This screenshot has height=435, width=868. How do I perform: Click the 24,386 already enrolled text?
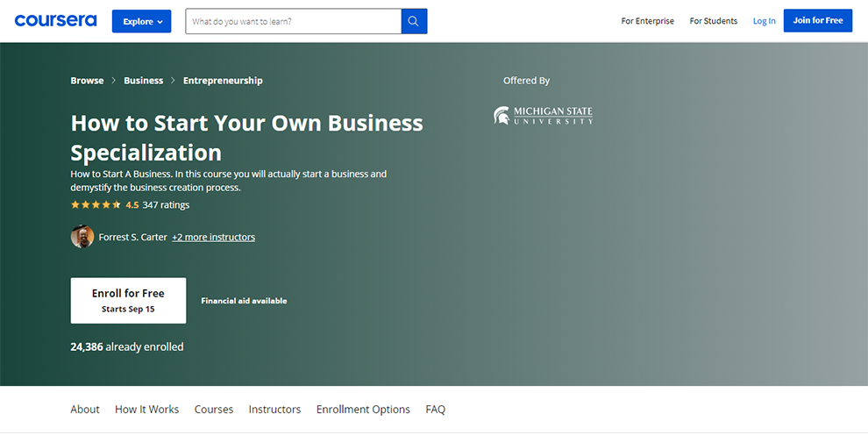pyautogui.click(x=127, y=347)
